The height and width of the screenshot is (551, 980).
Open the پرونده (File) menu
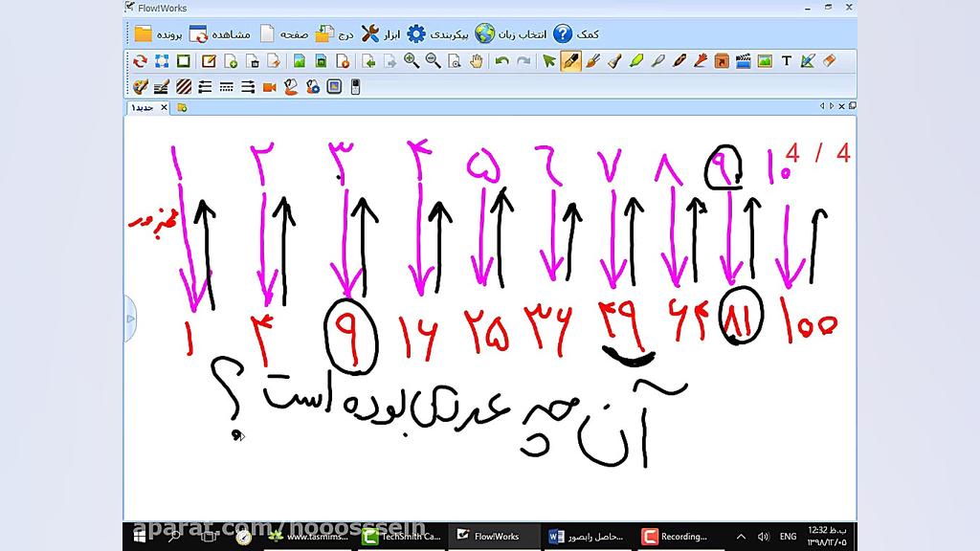tap(158, 34)
